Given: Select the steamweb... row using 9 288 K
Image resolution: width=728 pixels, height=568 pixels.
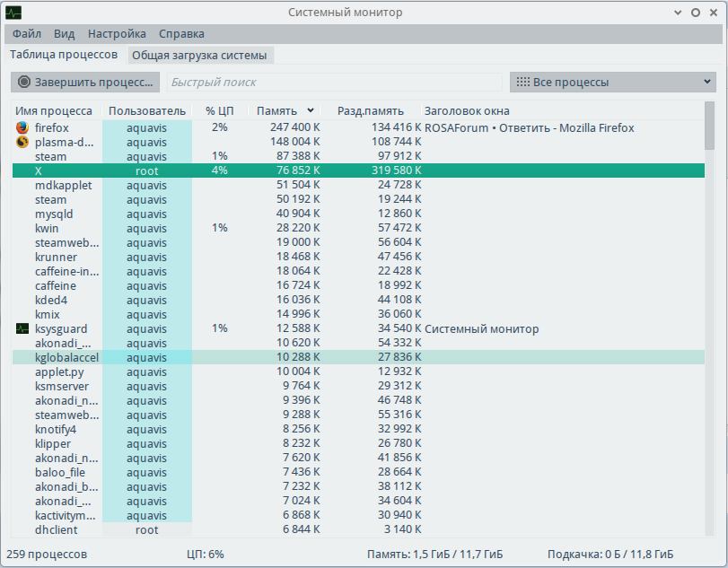Looking at the screenshot, I should [x=358, y=415].
